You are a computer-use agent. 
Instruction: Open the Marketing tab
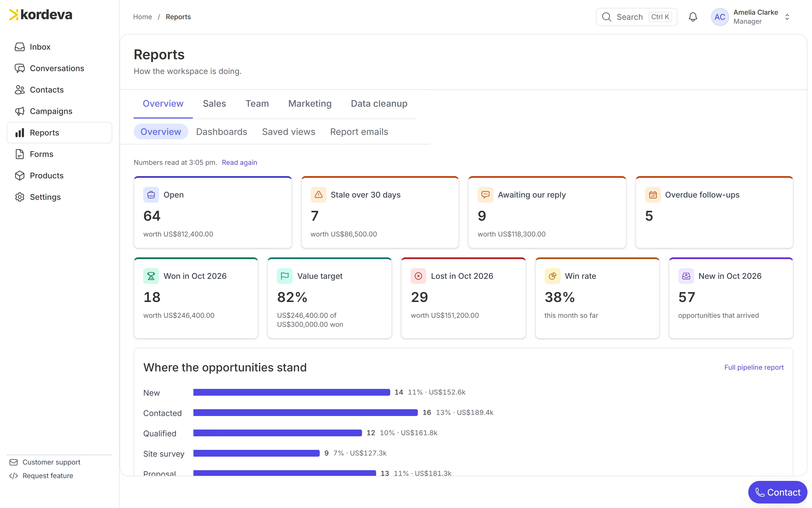[310, 104]
